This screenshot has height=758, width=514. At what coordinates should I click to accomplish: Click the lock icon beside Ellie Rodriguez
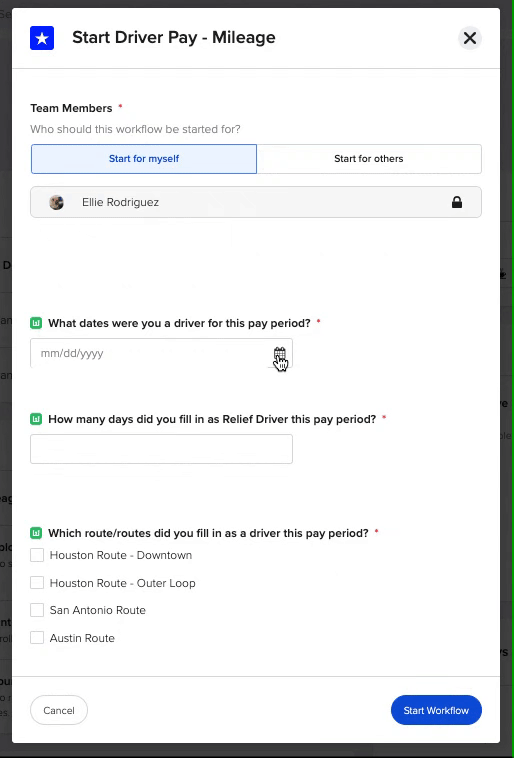pyautogui.click(x=456, y=202)
